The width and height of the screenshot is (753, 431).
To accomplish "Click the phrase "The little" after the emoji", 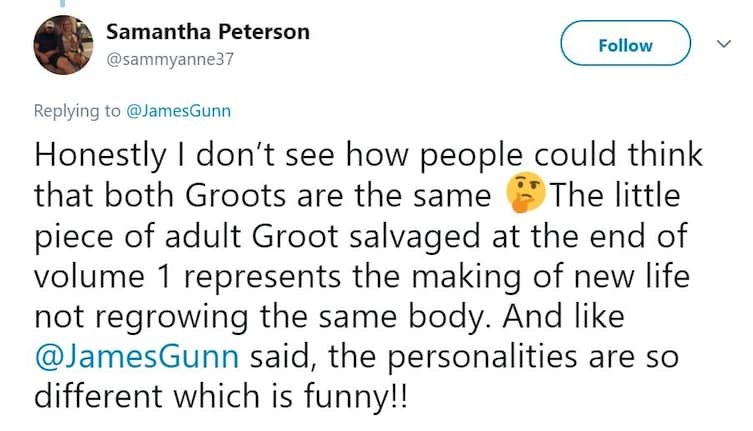I will point(615,196).
